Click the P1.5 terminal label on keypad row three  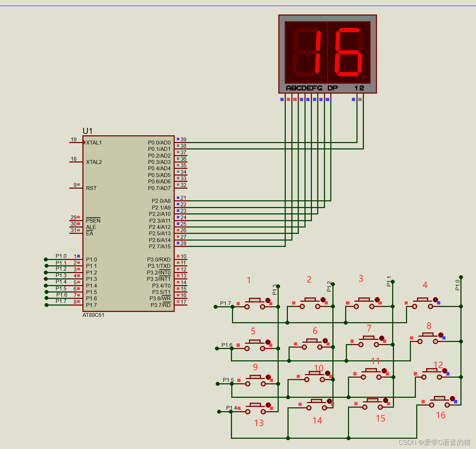pos(228,380)
